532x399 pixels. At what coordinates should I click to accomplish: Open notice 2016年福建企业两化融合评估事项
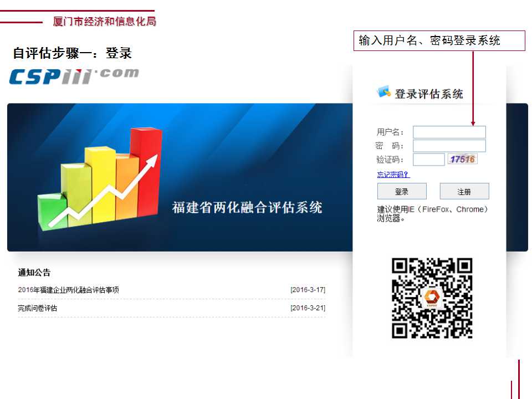pos(68,290)
